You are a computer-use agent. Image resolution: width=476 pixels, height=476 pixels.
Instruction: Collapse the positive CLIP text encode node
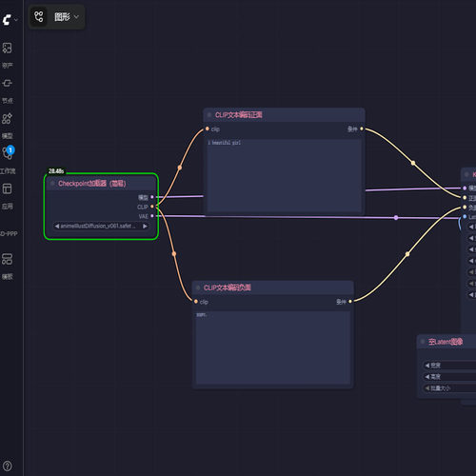pyautogui.click(x=209, y=115)
